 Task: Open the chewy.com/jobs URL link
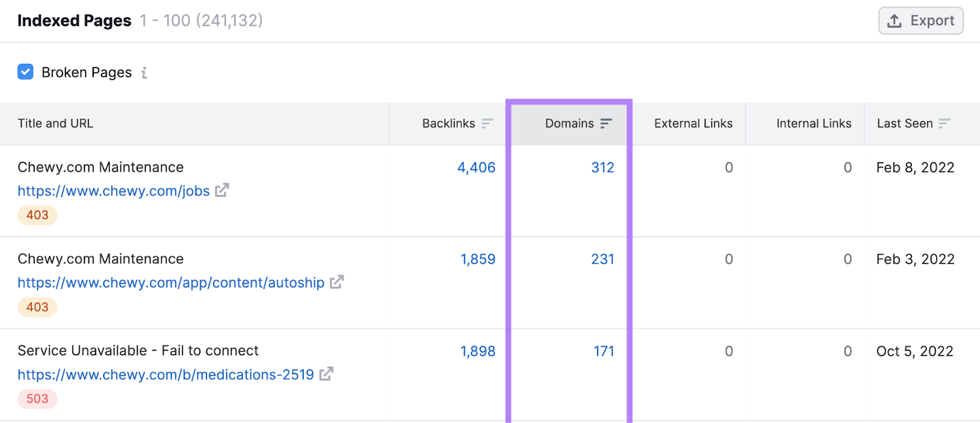tap(113, 191)
